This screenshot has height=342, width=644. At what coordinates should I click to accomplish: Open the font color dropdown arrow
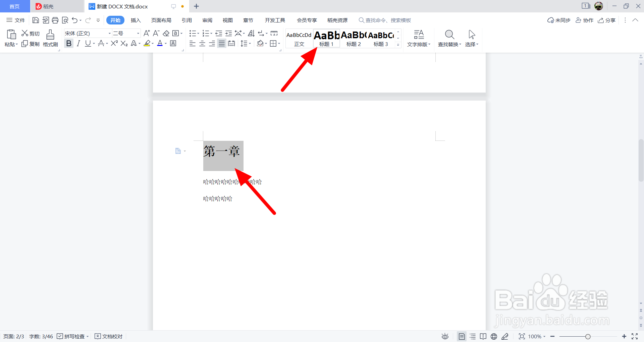(x=166, y=44)
